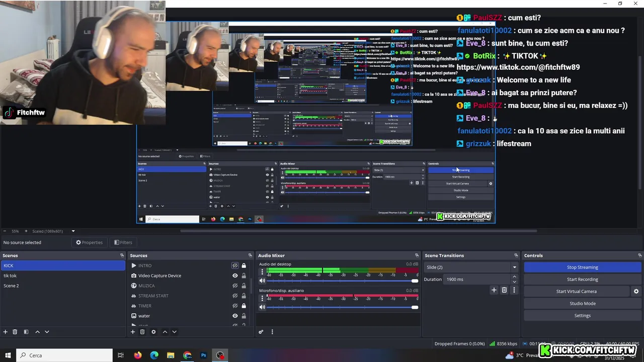Open options menu for Audio del desktop
This screenshot has width=644, height=362.
(x=262, y=272)
